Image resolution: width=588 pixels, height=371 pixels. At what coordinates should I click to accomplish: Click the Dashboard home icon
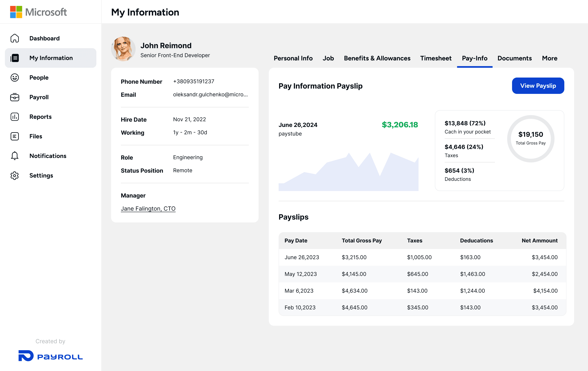tap(15, 38)
